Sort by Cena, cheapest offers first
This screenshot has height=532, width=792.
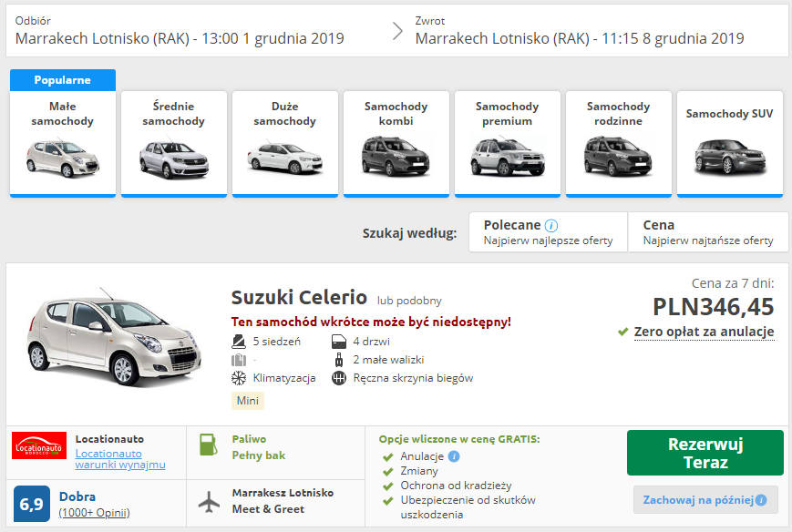click(707, 232)
